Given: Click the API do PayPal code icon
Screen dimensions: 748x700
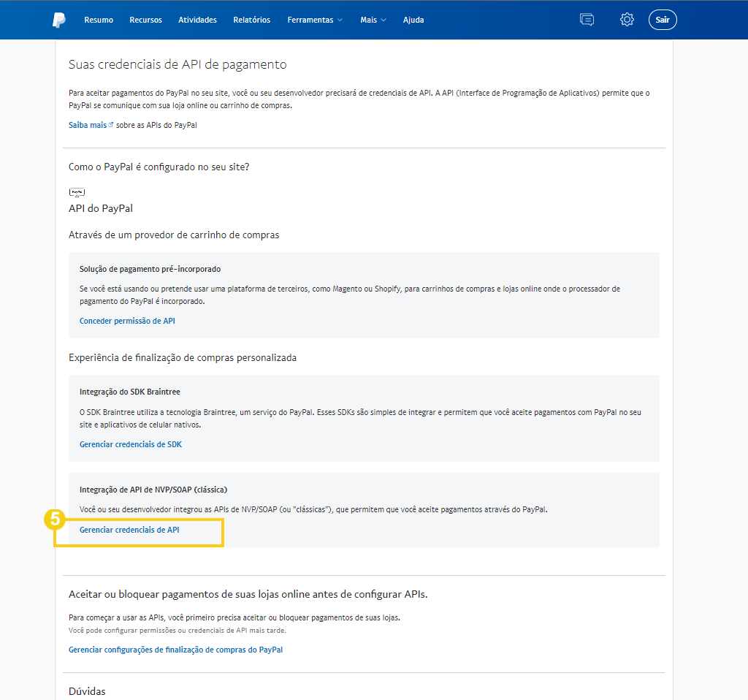Looking at the screenshot, I should coord(77,192).
